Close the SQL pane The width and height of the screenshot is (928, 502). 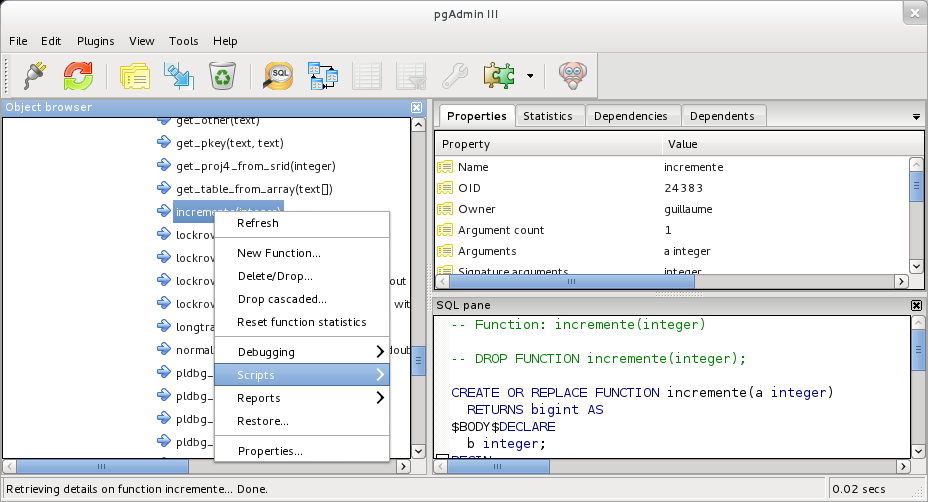pyautogui.click(x=916, y=305)
